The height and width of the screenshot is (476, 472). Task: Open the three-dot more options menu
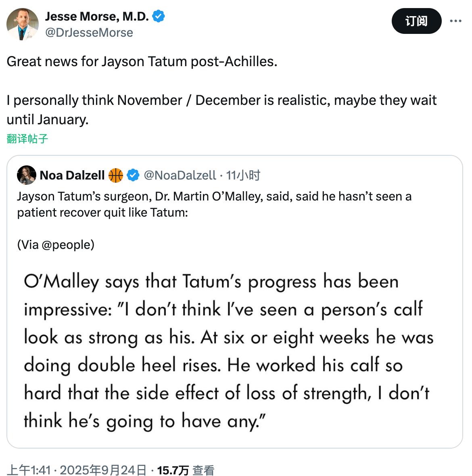455,21
